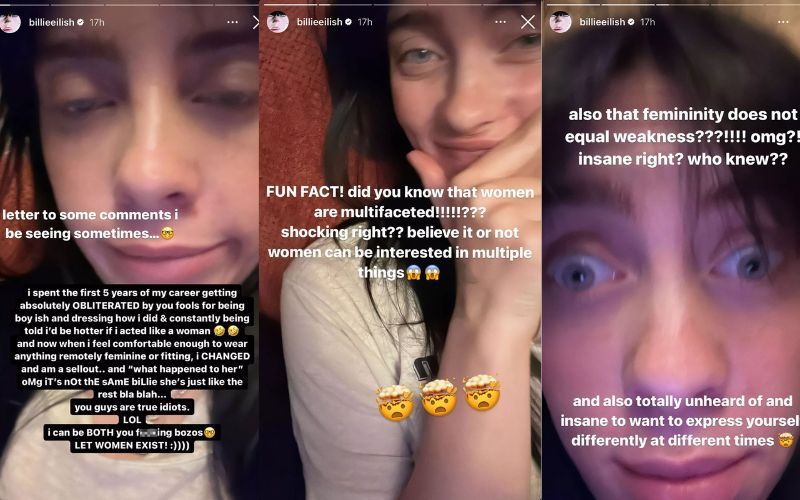Screen dimensions: 800x500
Task: Click the first progress bar segment above the 'FUN FACT' story
Action: (289, 5)
